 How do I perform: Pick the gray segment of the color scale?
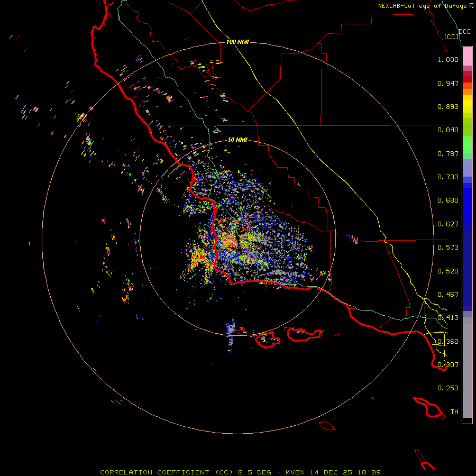coord(467,368)
